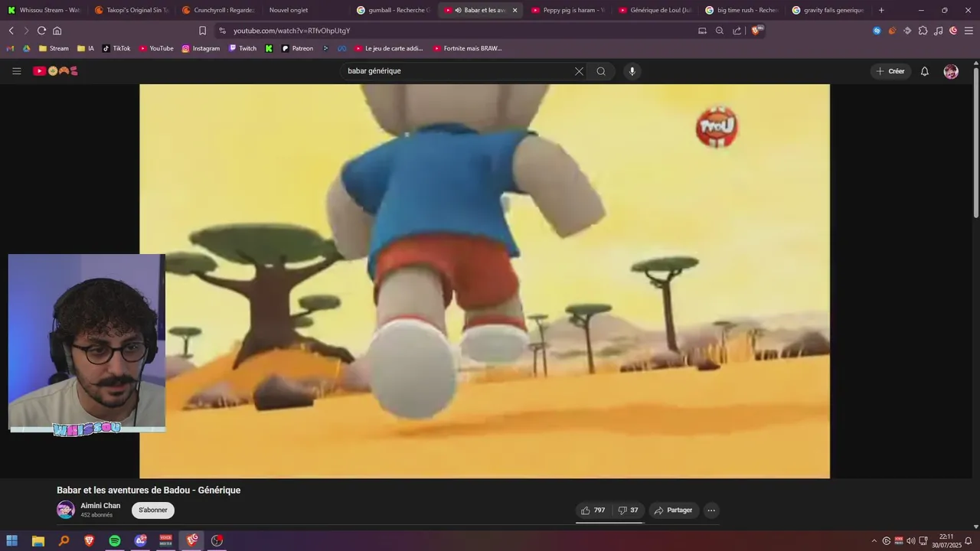Install app icon in address bar

[702, 31]
